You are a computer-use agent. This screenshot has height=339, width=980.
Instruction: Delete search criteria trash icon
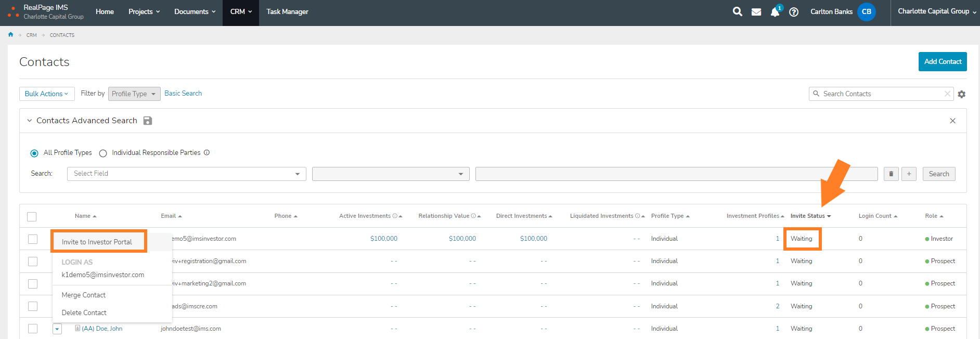pos(891,174)
